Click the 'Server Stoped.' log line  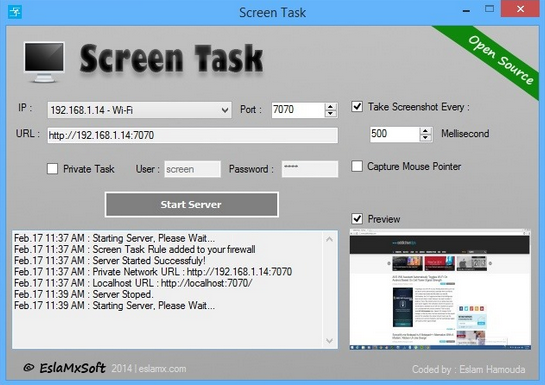83,294
